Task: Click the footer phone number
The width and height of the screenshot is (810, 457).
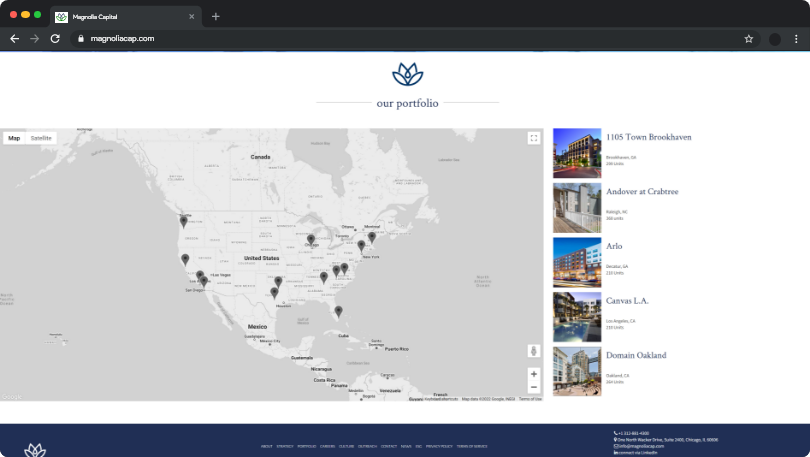Action: pos(632,433)
